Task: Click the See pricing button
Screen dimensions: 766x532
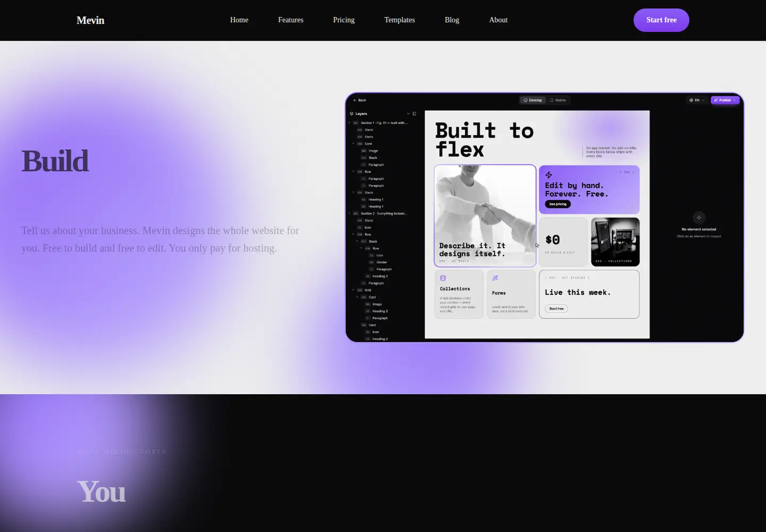Action: coord(558,204)
